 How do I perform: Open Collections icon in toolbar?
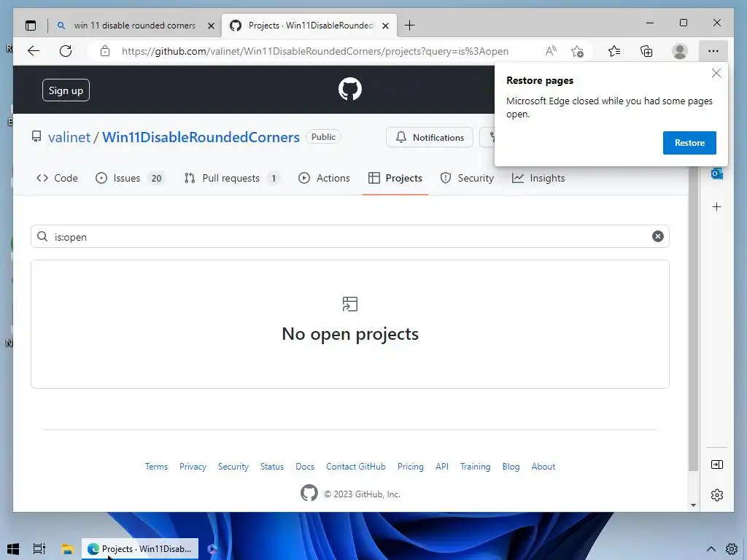(646, 51)
